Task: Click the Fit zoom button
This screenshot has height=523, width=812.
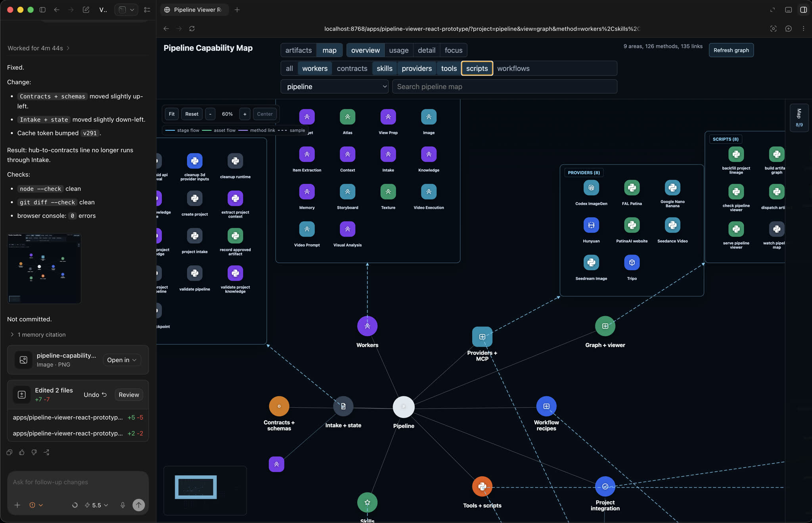Action: pos(172,114)
